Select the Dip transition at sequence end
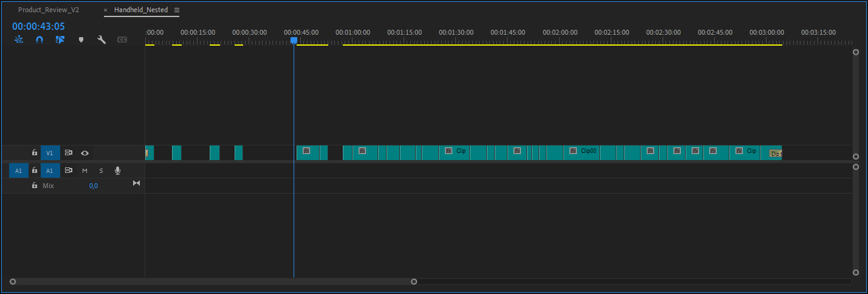Screen dimensions: 868x294 [776, 154]
